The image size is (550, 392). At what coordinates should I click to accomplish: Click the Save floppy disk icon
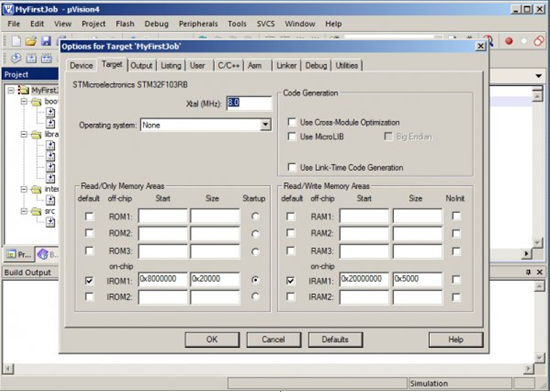coord(46,41)
